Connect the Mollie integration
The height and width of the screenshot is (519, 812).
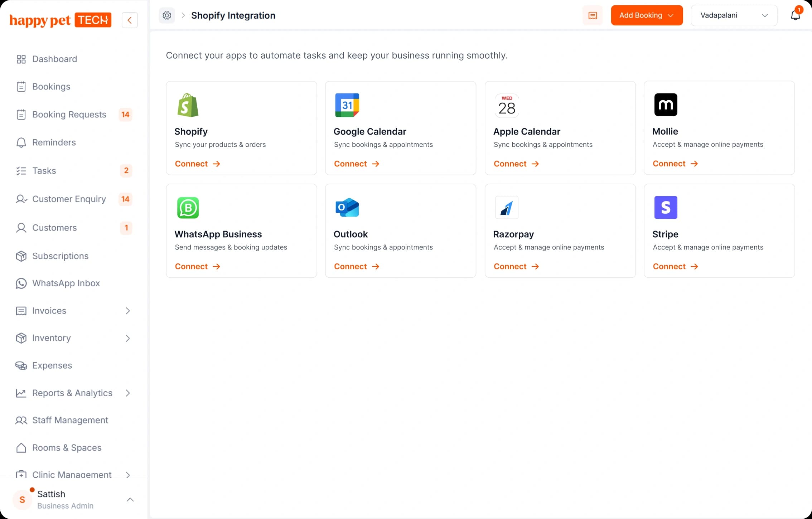tap(675, 164)
